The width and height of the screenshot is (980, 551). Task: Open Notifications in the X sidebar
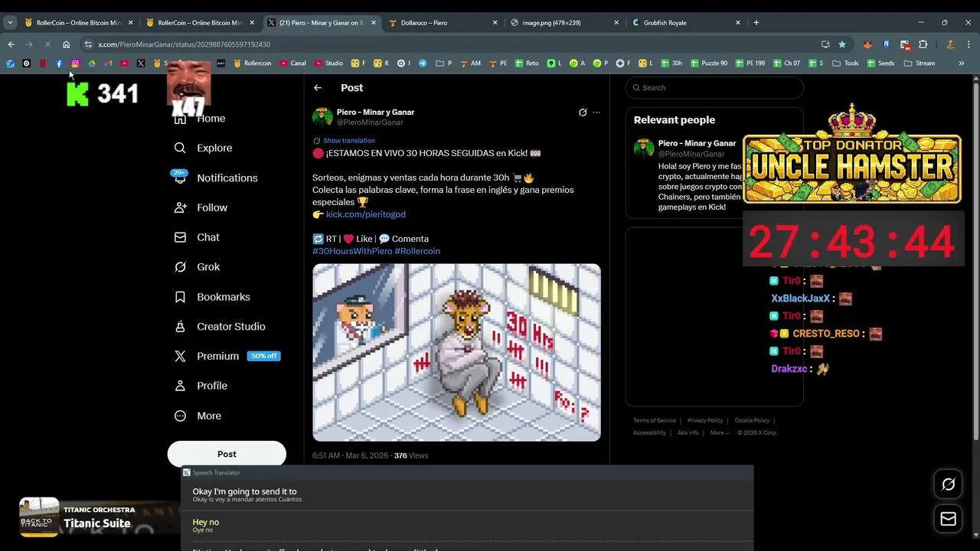tap(215, 178)
